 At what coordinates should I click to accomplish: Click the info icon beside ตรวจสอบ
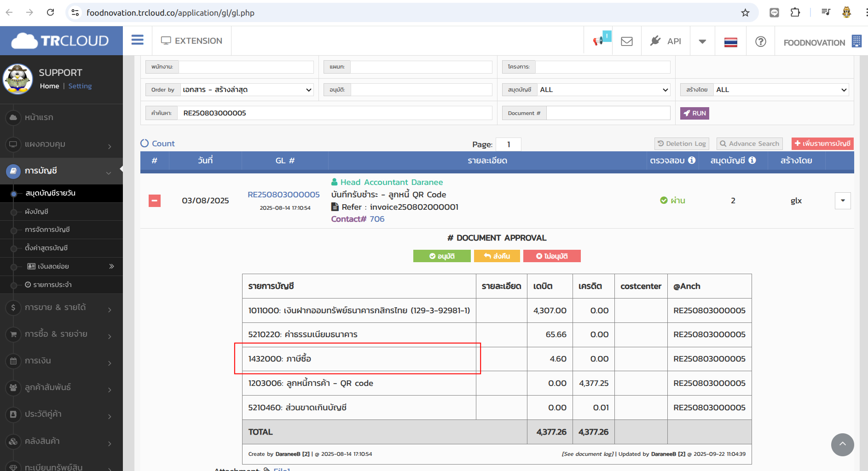tap(692, 161)
